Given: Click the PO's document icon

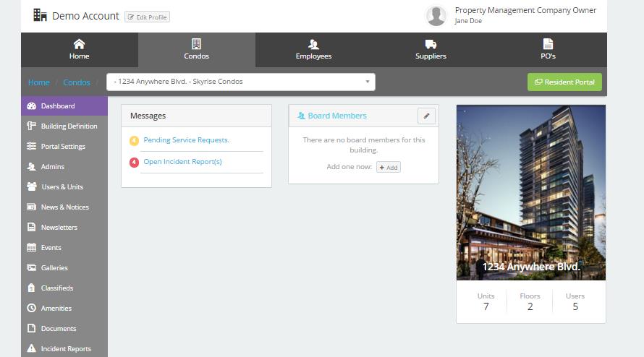Looking at the screenshot, I should click(x=548, y=44).
